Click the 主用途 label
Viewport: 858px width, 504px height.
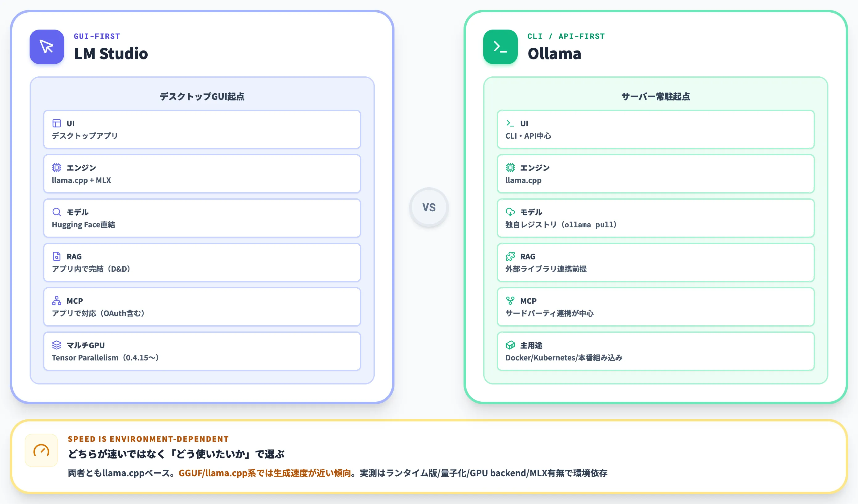(x=531, y=345)
